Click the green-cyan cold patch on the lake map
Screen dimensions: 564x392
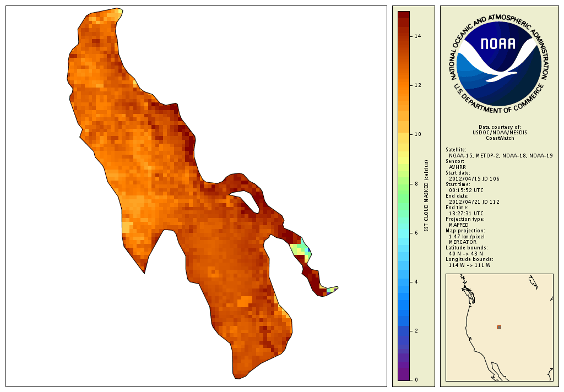301,249
